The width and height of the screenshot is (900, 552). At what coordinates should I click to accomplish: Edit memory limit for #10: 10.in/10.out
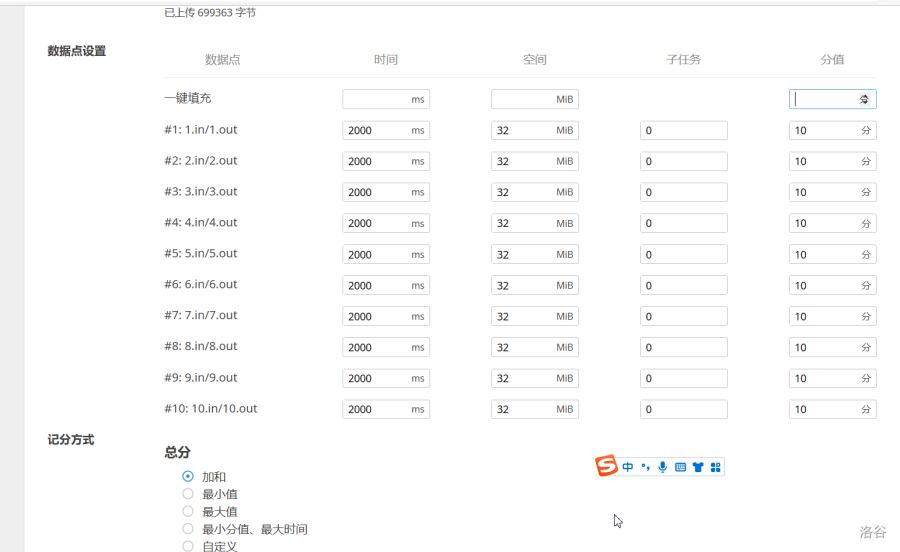pos(534,409)
